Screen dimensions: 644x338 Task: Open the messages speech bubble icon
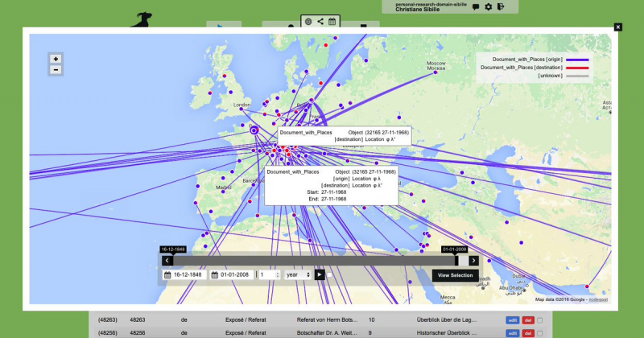click(x=476, y=7)
